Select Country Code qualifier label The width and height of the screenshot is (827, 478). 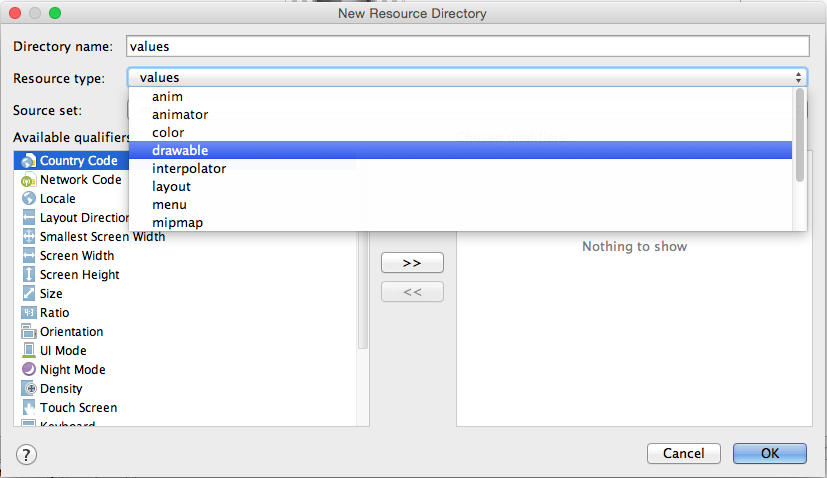(x=79, y=161)
